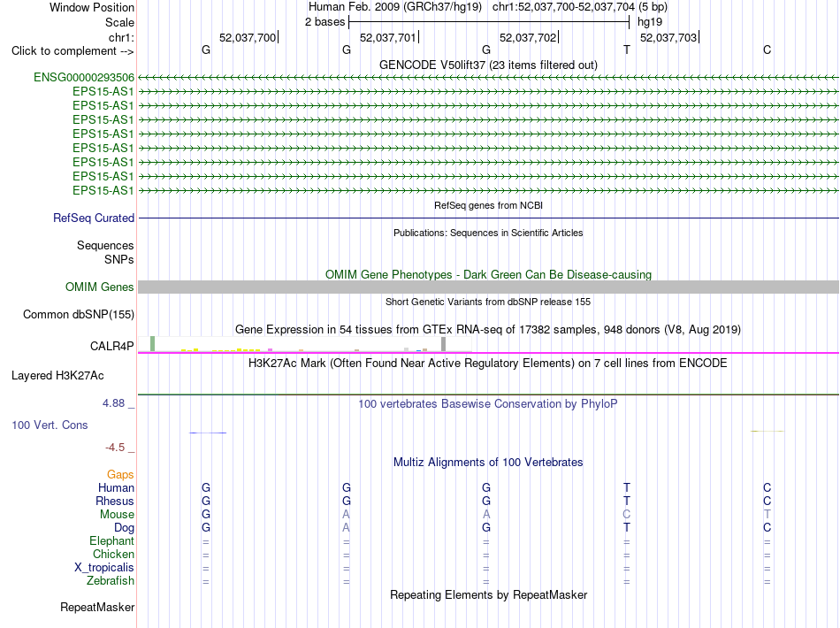The image size is (840, 628).
Task: Open the CALR4P expression bar chart
Action: (305, 344)
